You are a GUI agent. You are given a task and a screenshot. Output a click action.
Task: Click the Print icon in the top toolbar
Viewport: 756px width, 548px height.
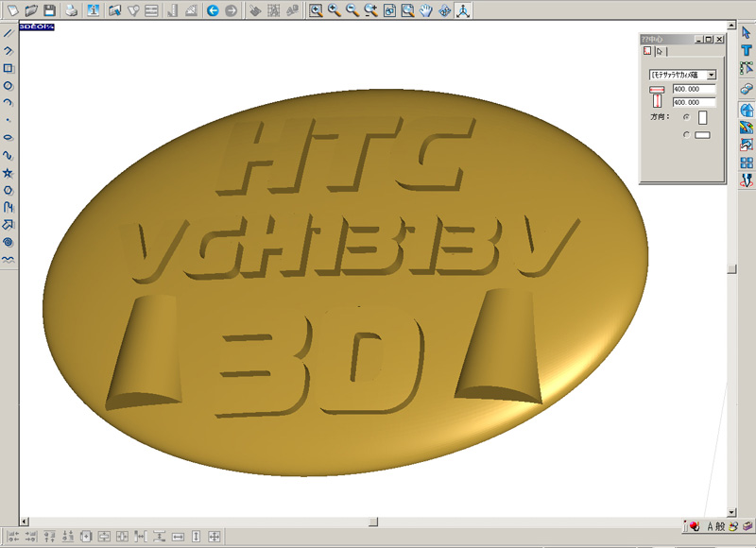coord(71,10)
